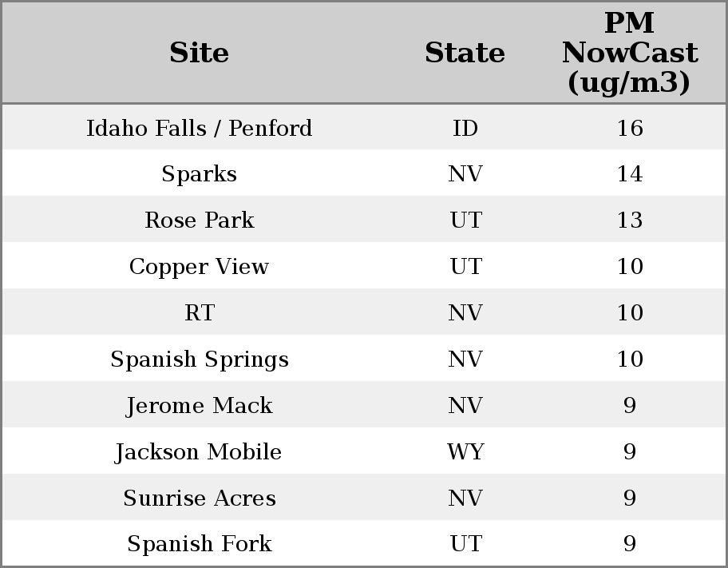The width and height of the screenshot is (728, 568).
Task: Click the Rose Park site cell
Action: 199,220
